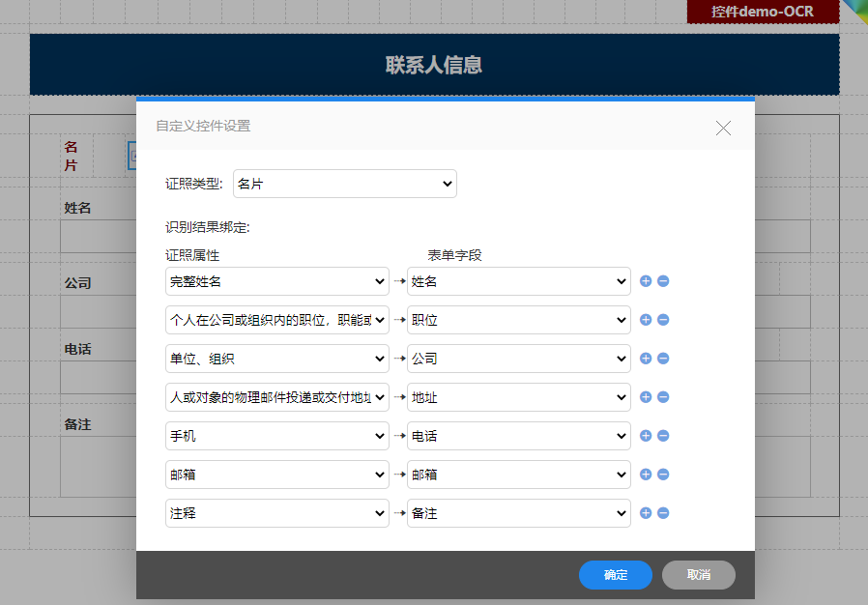Open the 完整姓名 attribute dropdown
The width and height of the screenshot is (868, 605).
277,281
